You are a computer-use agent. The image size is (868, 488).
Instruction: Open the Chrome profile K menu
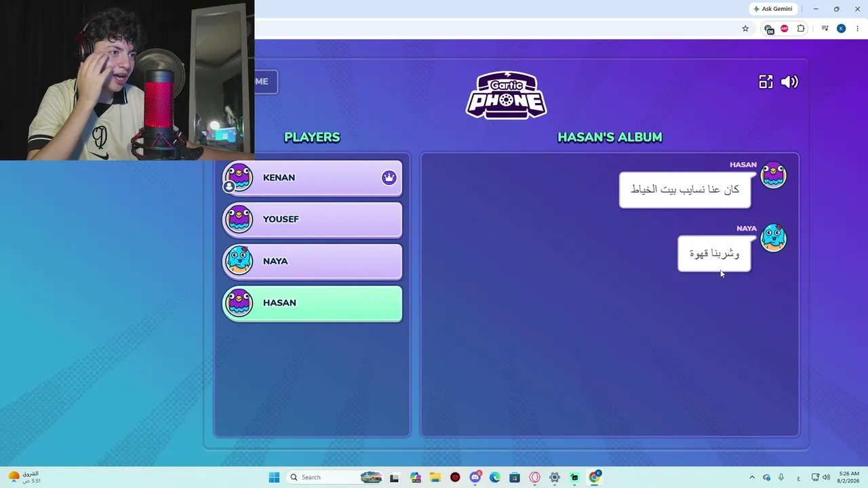pos(841,28)
